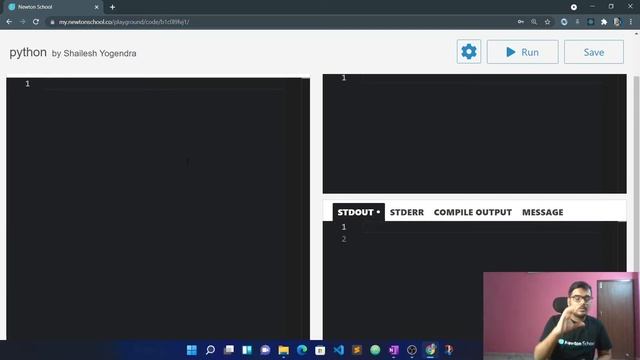Open Task View on the taskbar
The width and height of the screenshot is (640, 360).
pos(229,350)
